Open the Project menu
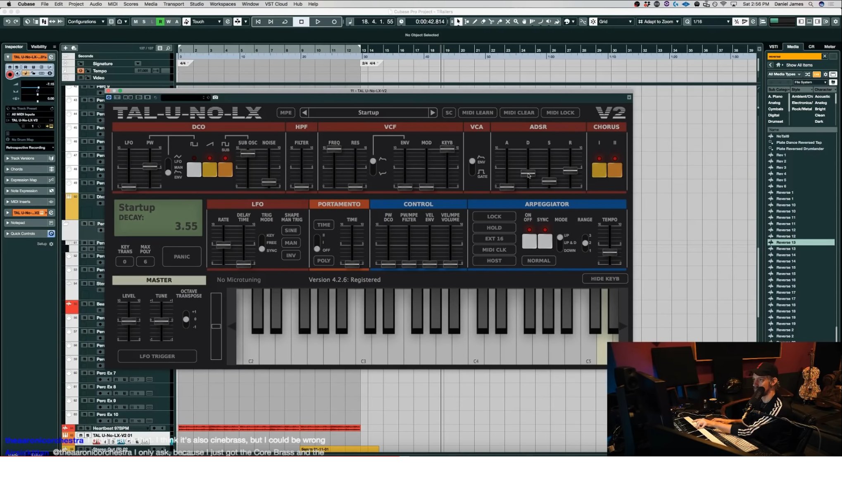The image size is (842, 504). click(x=76, y=4)
